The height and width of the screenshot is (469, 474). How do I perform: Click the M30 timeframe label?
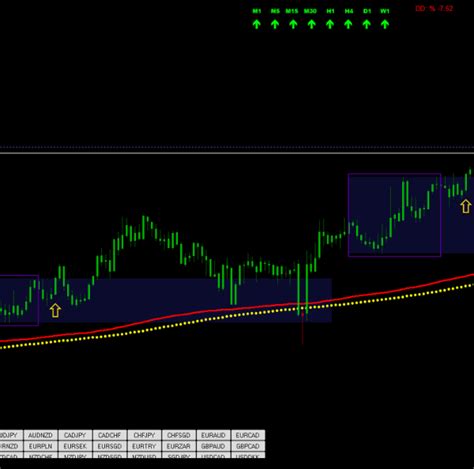[x=310, y=11]
